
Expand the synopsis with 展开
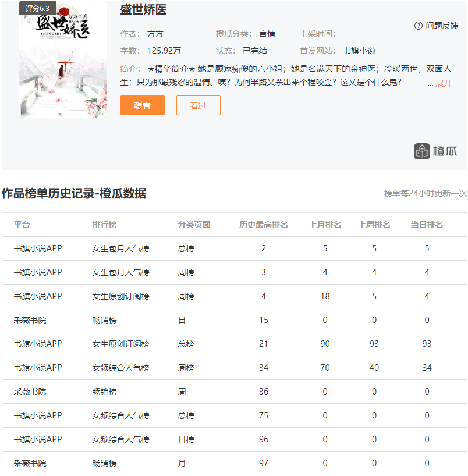coord(444,83)
